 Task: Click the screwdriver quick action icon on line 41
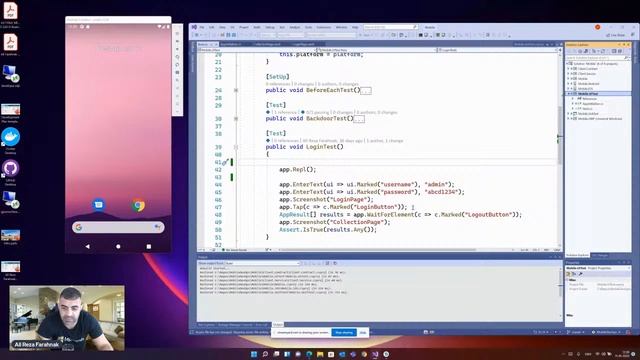pyautogui.click(x=225, y=162)
